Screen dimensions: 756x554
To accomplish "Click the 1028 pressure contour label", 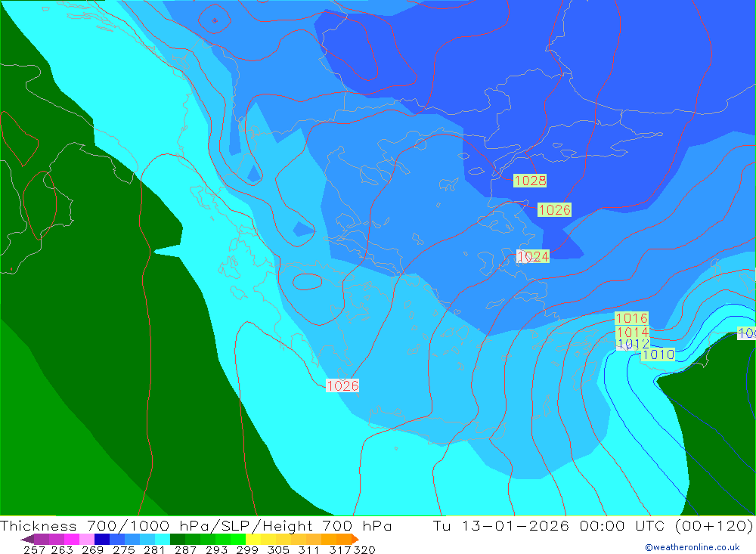I will 530,181.
